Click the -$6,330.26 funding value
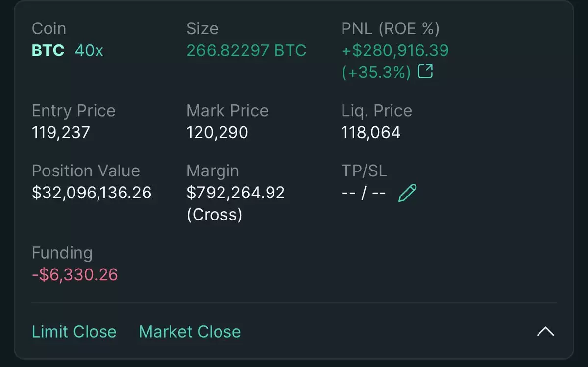The image size is (588, 367). (x=75, y=274)
